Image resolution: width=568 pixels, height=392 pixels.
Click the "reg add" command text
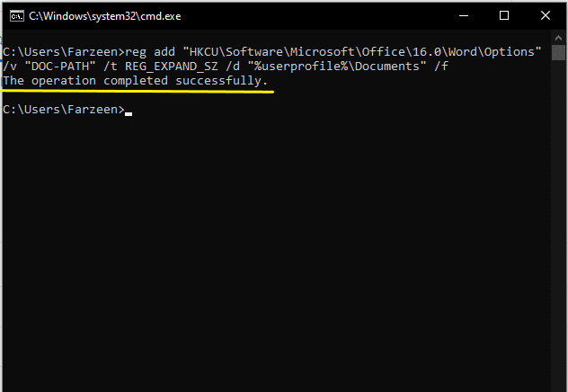click(150, 52)
